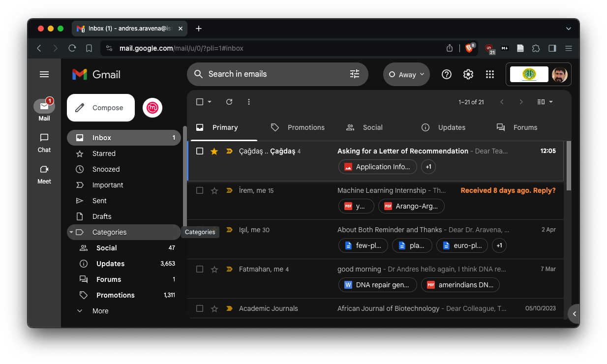Select checkbox for İrem Machine Learning email
Image resolution: width=607 pixels, height=364 pixels.
click(200, 190)
